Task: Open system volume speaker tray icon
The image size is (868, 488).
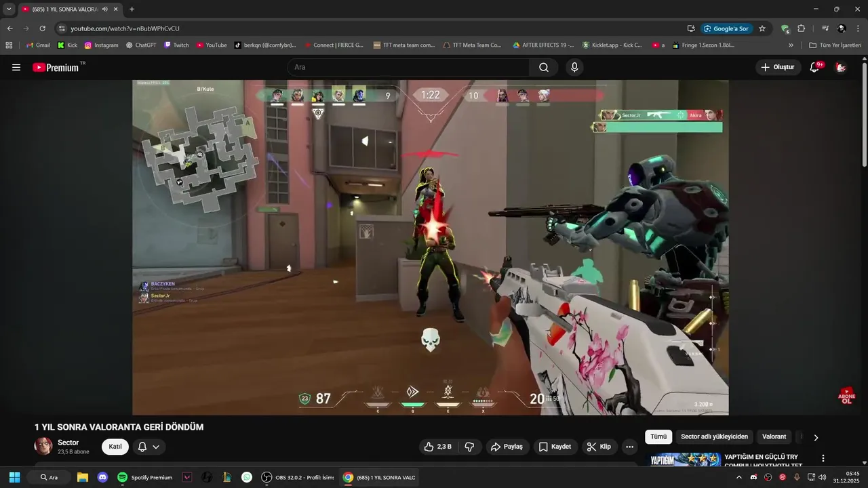Action: point(823,477)
